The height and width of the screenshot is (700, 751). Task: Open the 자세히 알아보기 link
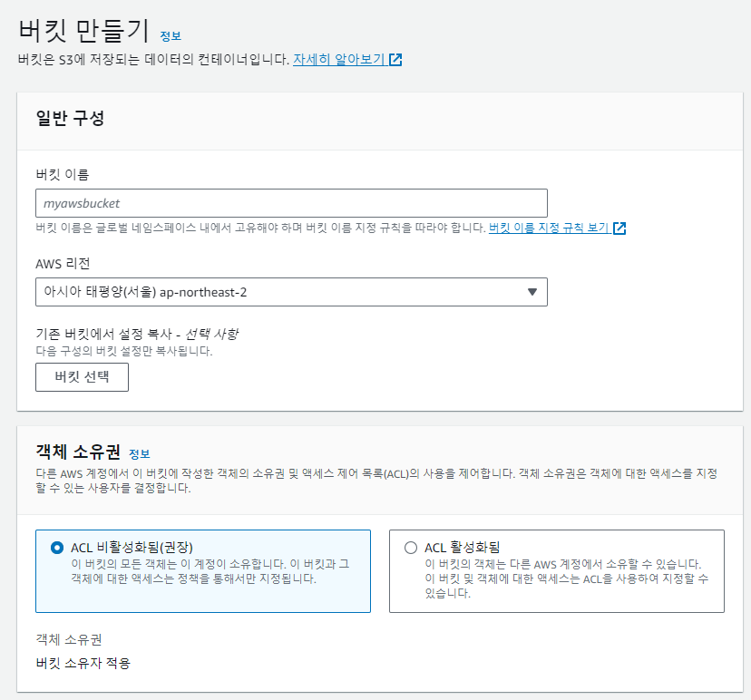pyautogui.click(x=338, y=59)
